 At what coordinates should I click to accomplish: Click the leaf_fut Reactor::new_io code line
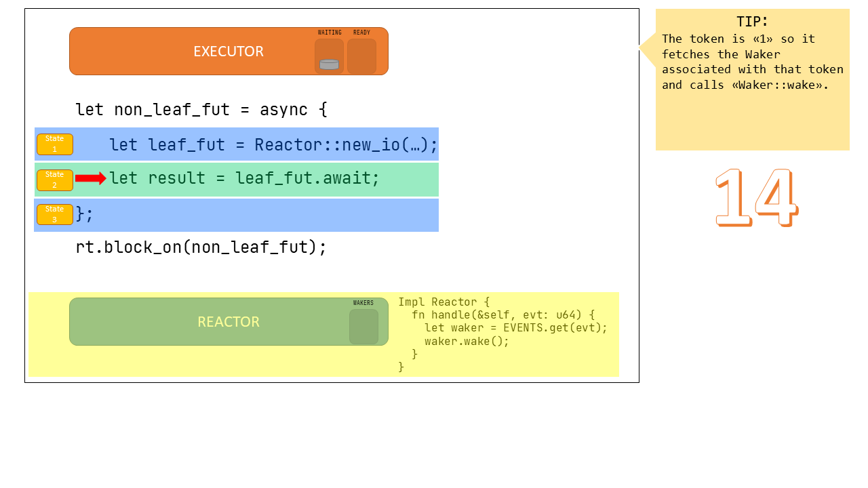coord(273,144)
